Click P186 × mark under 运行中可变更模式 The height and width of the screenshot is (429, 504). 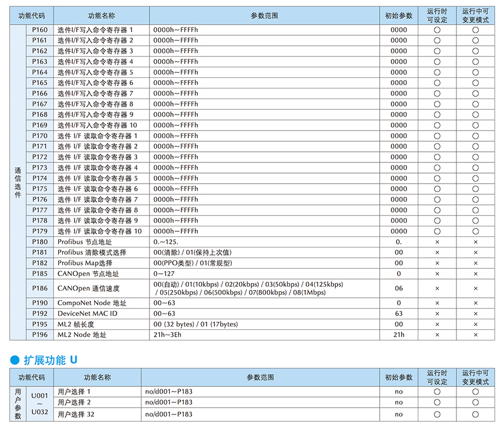[475, 288]
